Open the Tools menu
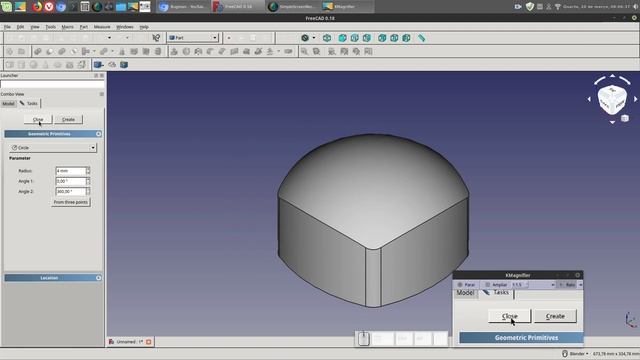 pyautogui.click(x=51, y=27)
